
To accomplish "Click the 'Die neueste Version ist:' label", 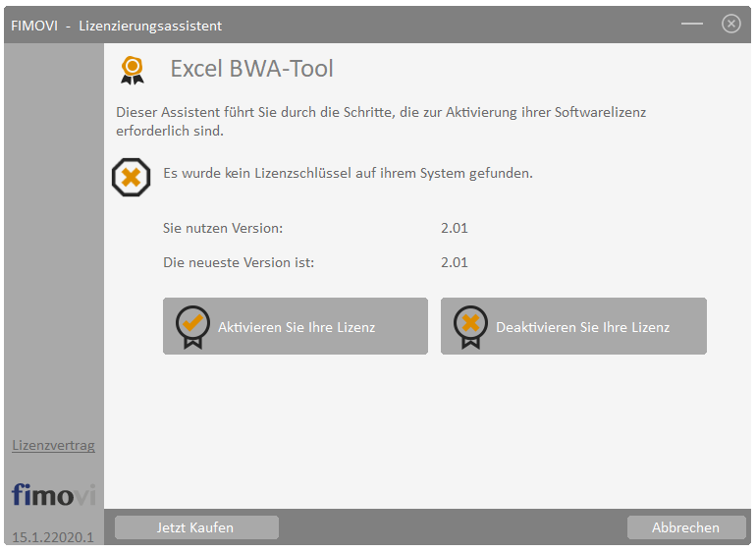I will 239,262.
